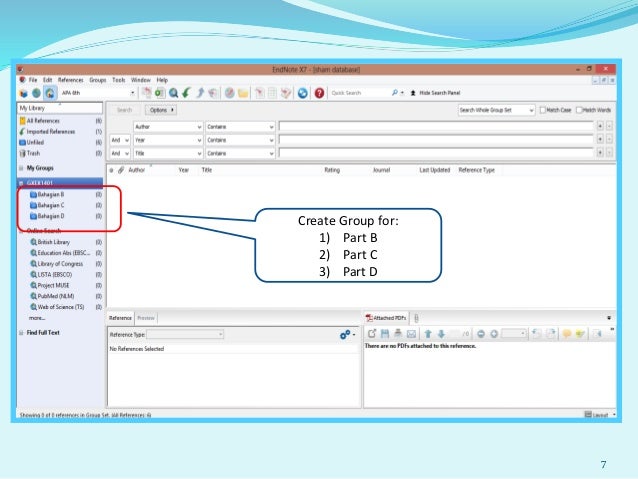Expand the Find Full Text section
The width and height of the screenshot is (638, 479).
click(21, 333)
